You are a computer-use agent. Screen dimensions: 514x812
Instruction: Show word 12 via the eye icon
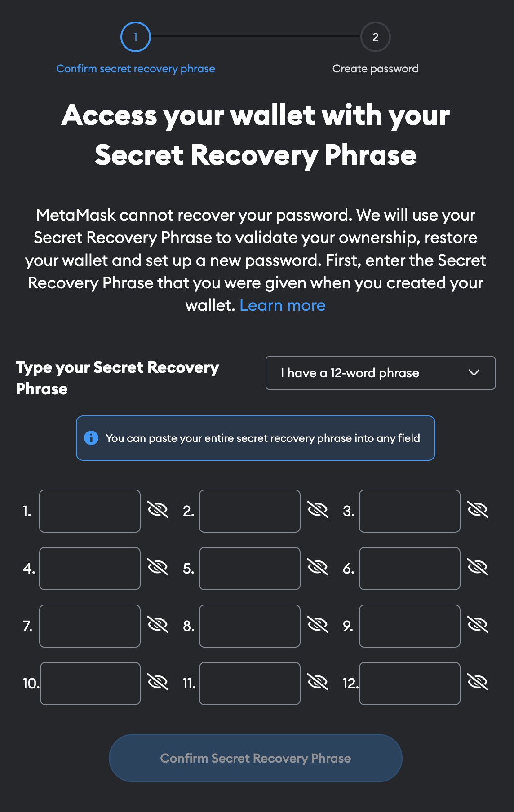point(478,683)
